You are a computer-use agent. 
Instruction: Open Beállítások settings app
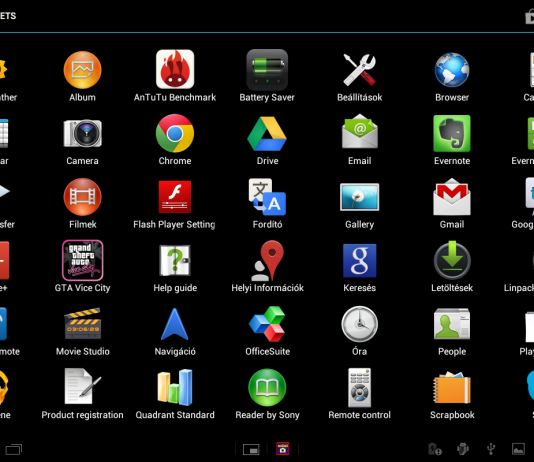(x=360, y=69)
